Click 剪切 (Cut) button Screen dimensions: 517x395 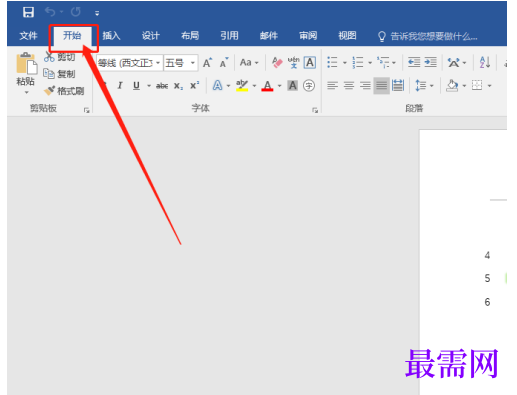click(60, 57)
